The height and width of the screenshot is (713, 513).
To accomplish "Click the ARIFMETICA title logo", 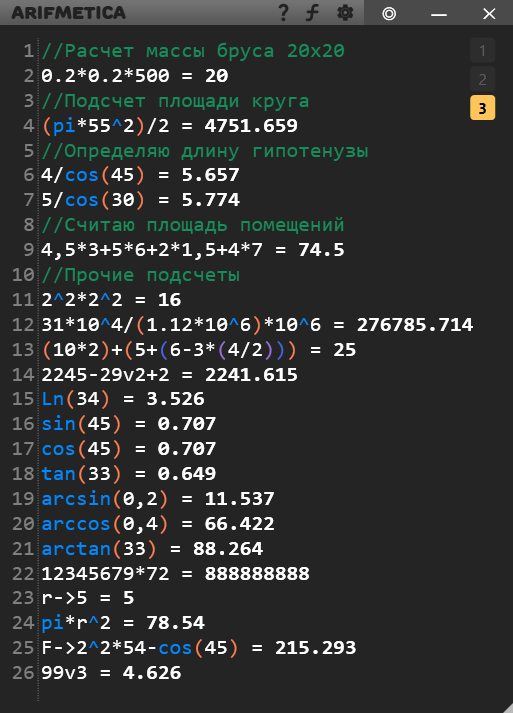I will coord(69,13).
